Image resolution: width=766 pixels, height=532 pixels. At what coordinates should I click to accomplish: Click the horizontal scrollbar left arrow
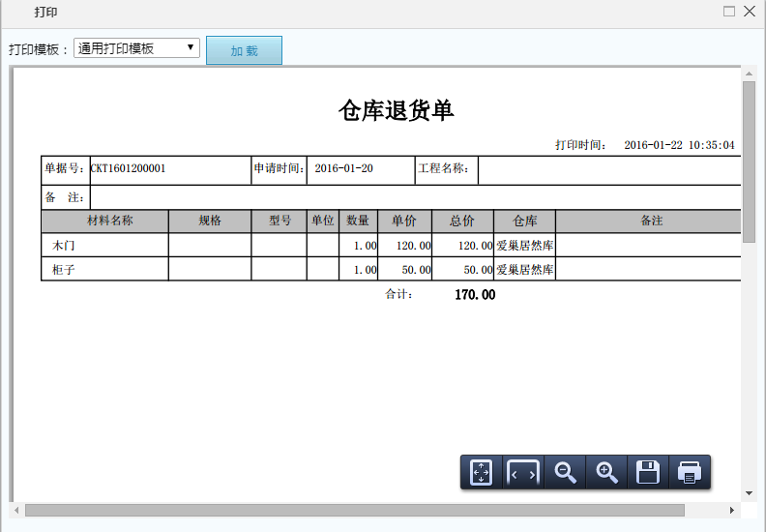click(x=16, y=510)
